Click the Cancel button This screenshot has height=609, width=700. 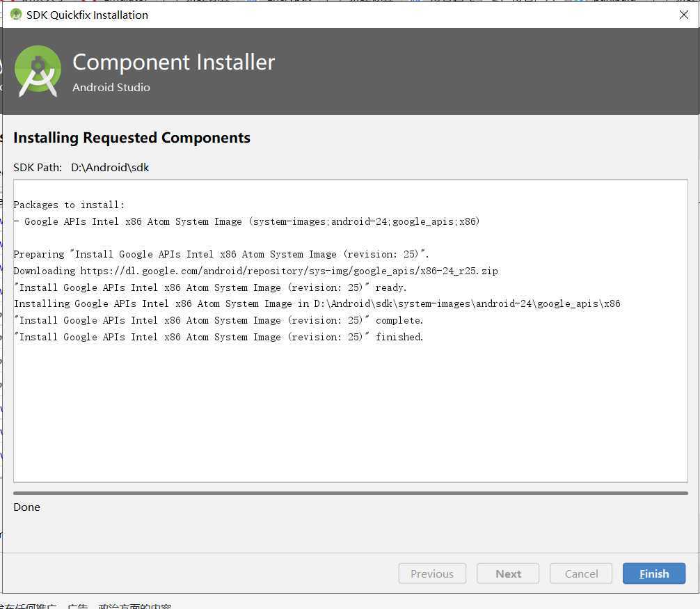[581, 574]
